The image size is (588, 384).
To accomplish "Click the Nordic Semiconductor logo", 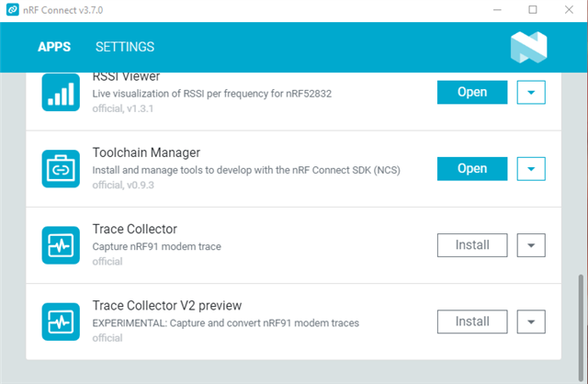I will (x=529, y=47).
